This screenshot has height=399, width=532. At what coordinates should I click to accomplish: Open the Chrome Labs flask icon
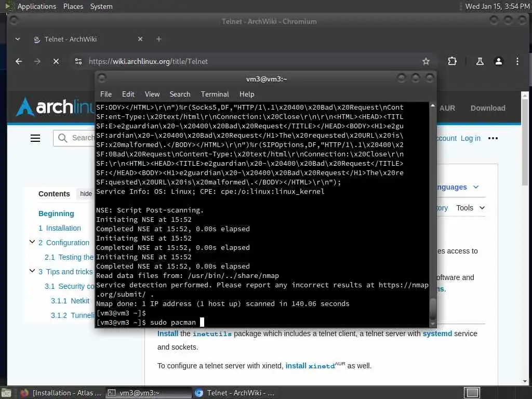[x=480, y=61]
